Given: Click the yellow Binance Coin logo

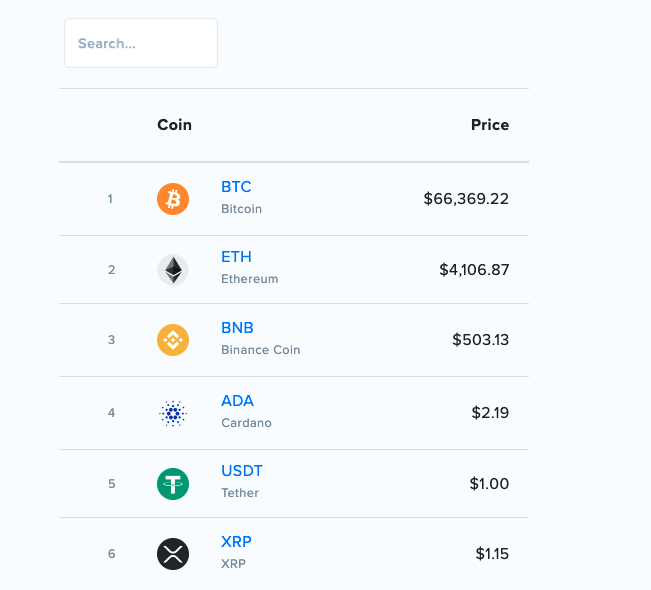Looking at the screenshot, I should 173,340.
